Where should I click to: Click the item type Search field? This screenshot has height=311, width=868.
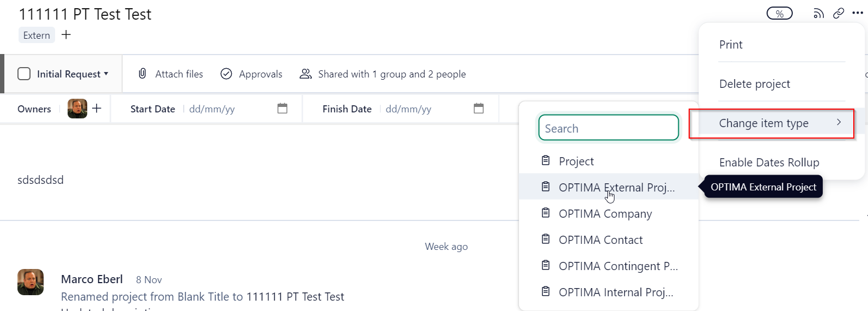(608, 128)
